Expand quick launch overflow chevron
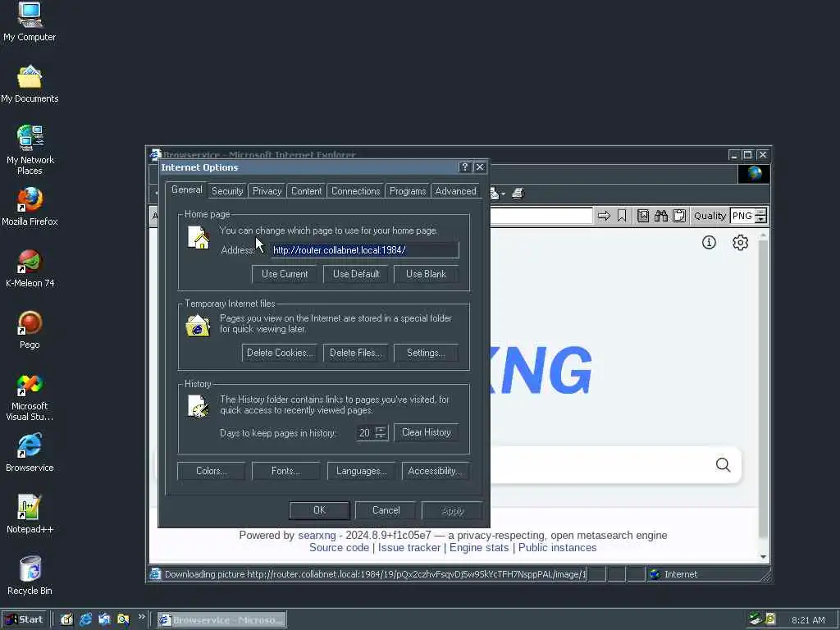 141,617
